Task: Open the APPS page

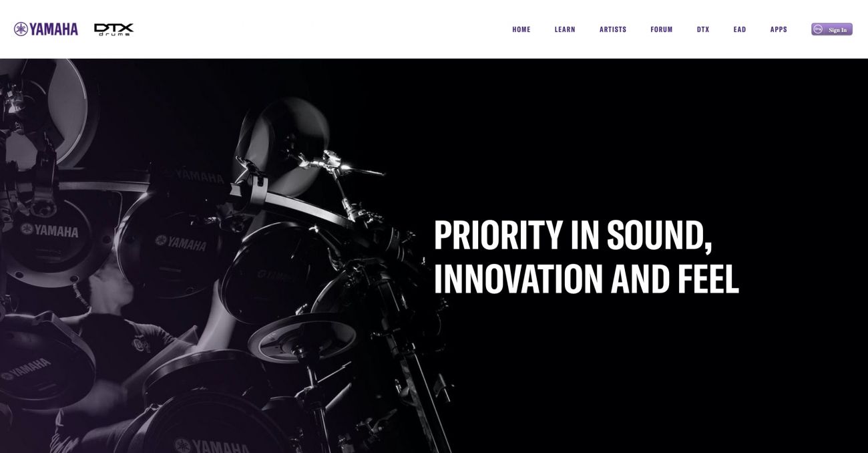Action: (x=779, y=29)
